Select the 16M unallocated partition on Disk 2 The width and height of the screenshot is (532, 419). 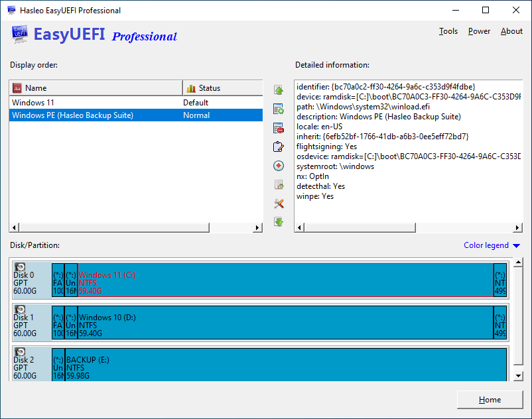click(x=58, y=365)
